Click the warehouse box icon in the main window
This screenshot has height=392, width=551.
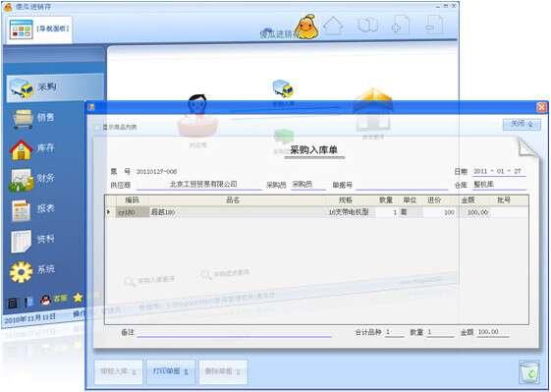(373, 110)
